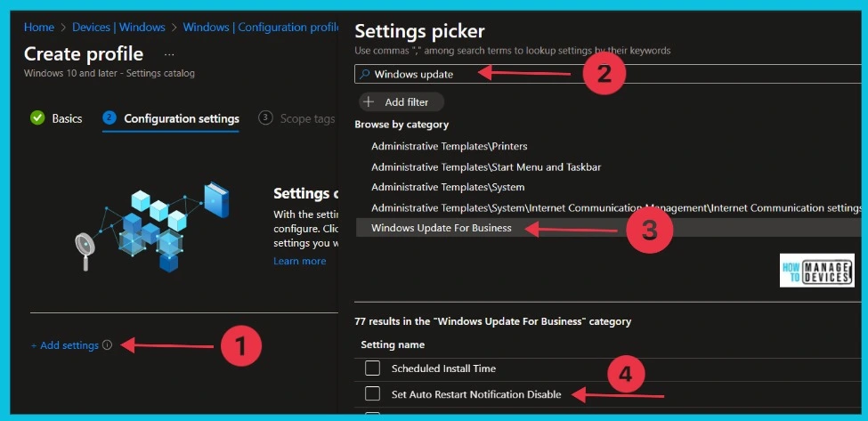Screen dimensions: 868x421
Task: Click the Setting name column header
Action: pos(393,344)
